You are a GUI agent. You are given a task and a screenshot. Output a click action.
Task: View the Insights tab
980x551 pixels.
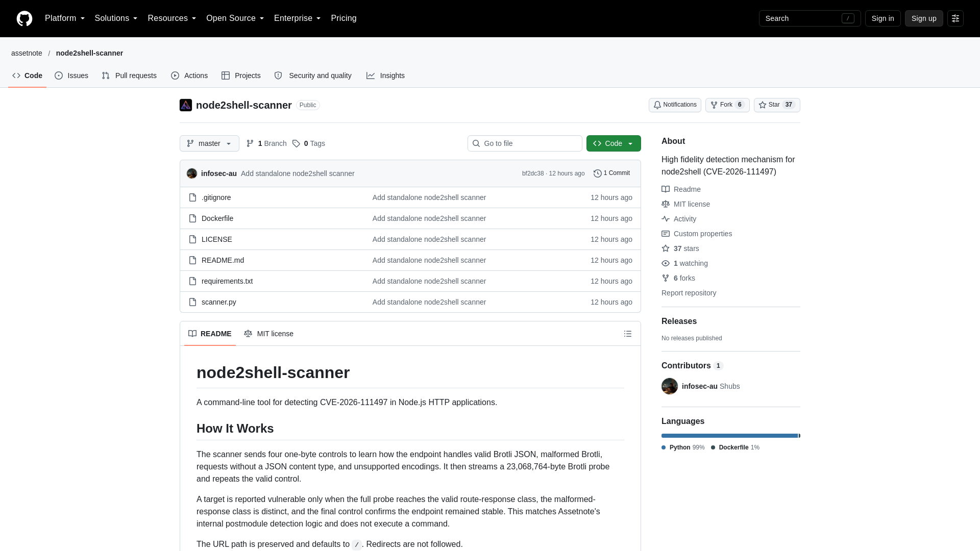[x=385, y=76]
